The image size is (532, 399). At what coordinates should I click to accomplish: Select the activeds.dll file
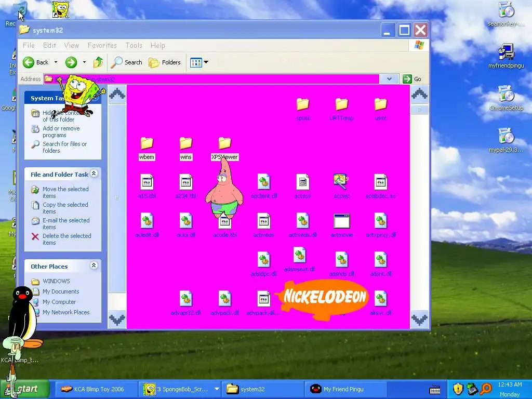pos(303,225)
